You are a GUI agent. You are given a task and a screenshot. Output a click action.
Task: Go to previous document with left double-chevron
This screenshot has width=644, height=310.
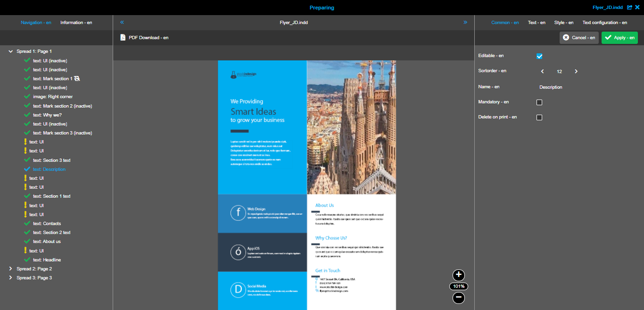point(122,22)
